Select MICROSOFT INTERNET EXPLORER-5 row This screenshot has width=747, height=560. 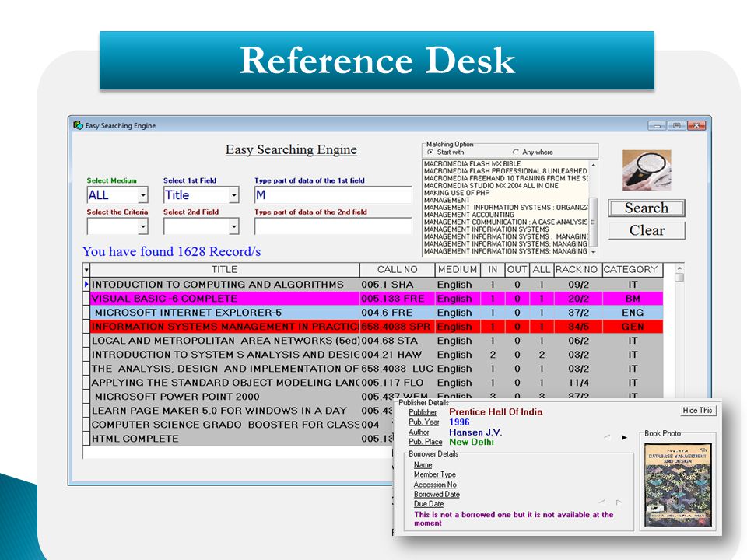click(377, 313)
